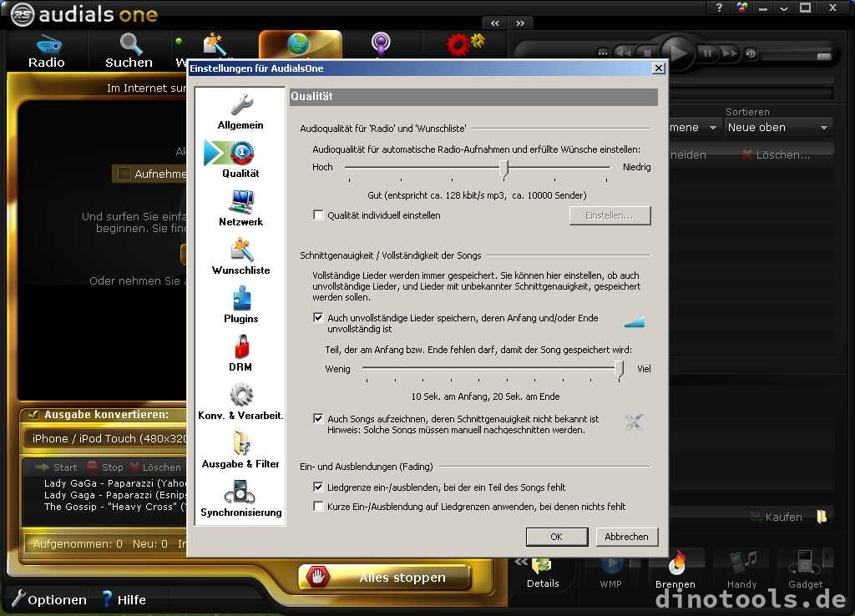855x616 pixels.
Task: Click the folder icon next to Kaufen
Action: (822, 516)
